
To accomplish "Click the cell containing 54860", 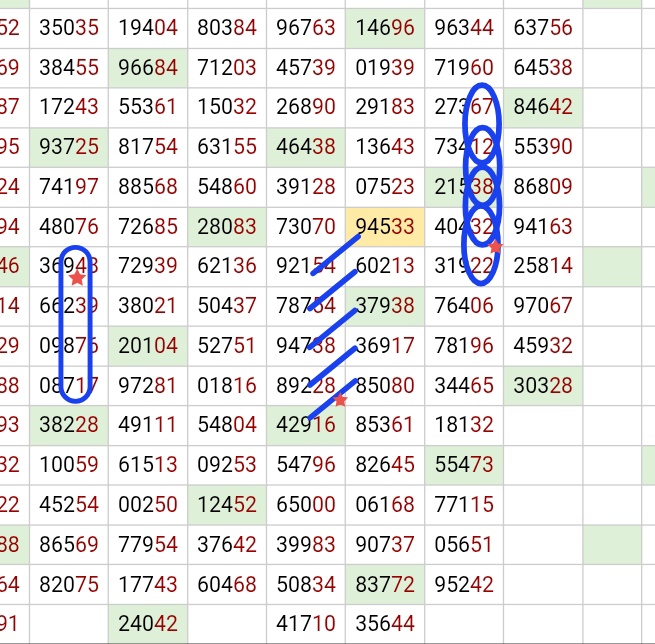I will coord(227,187).
